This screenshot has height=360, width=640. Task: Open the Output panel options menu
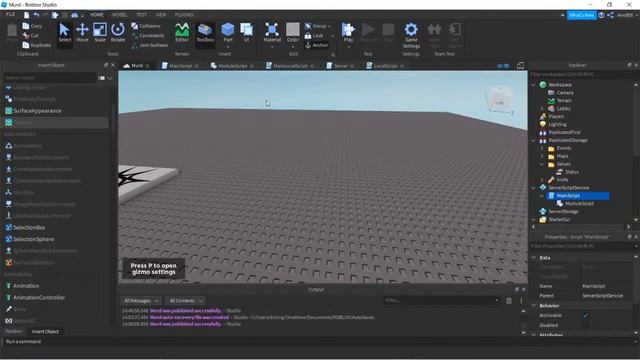(521, 301)
